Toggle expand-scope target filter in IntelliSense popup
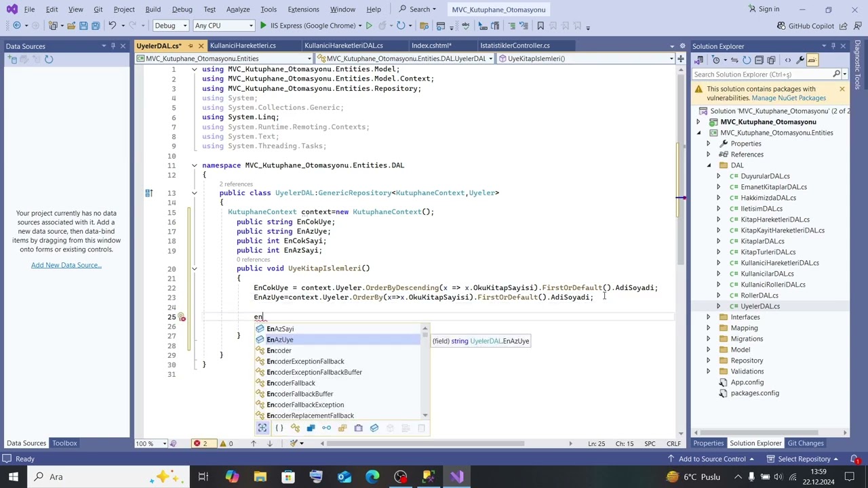The image size is (868, 488). point(262,428)
